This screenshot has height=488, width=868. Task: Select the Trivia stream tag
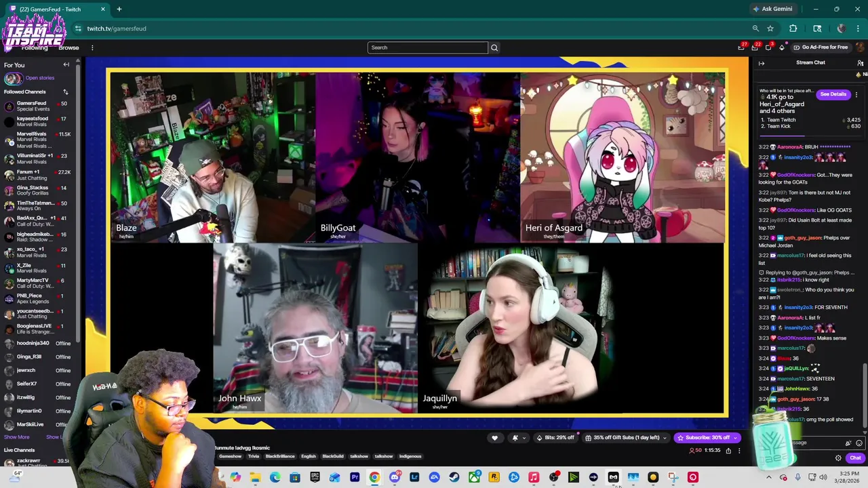[254, 456]
